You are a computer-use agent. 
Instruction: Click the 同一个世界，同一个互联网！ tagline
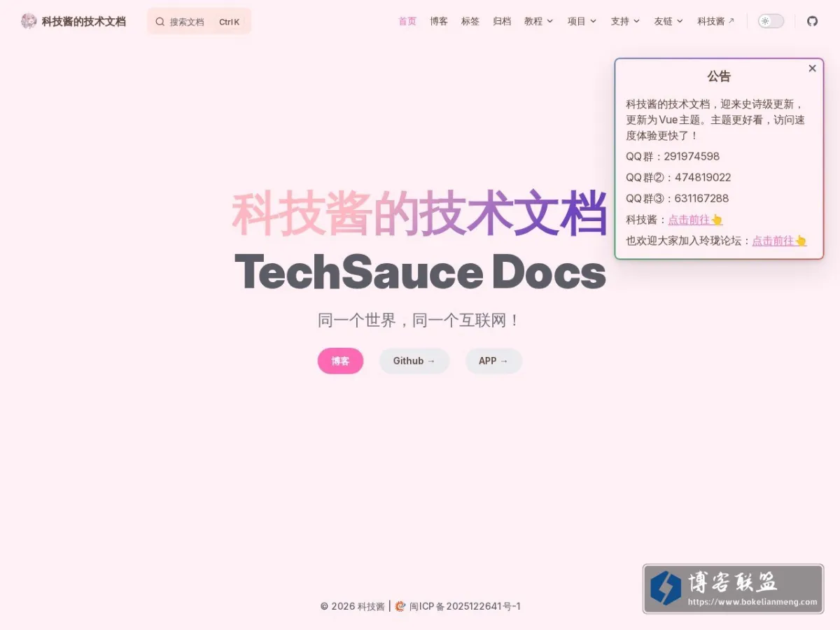pos(420,321)
